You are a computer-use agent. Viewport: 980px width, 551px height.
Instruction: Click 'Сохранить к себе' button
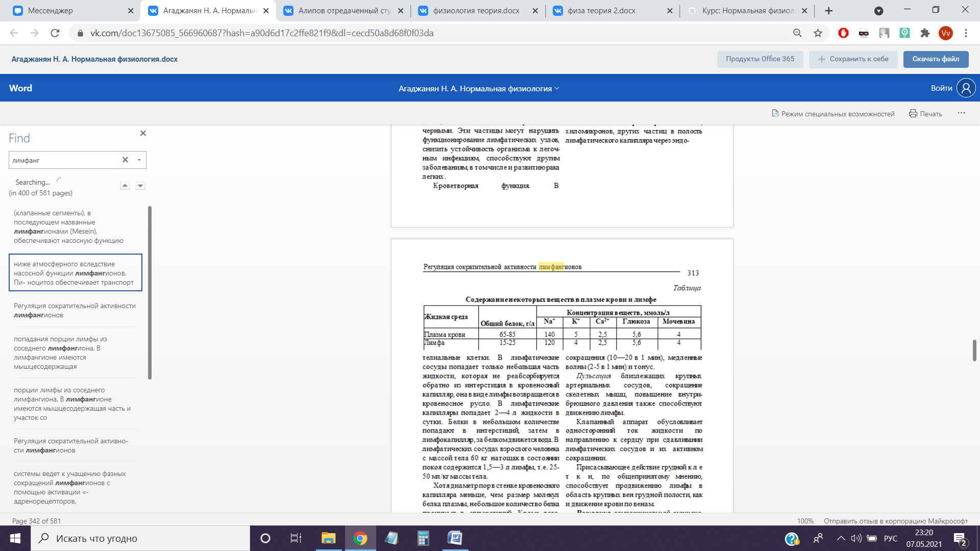pyautogui.click(x=853, y=59)
